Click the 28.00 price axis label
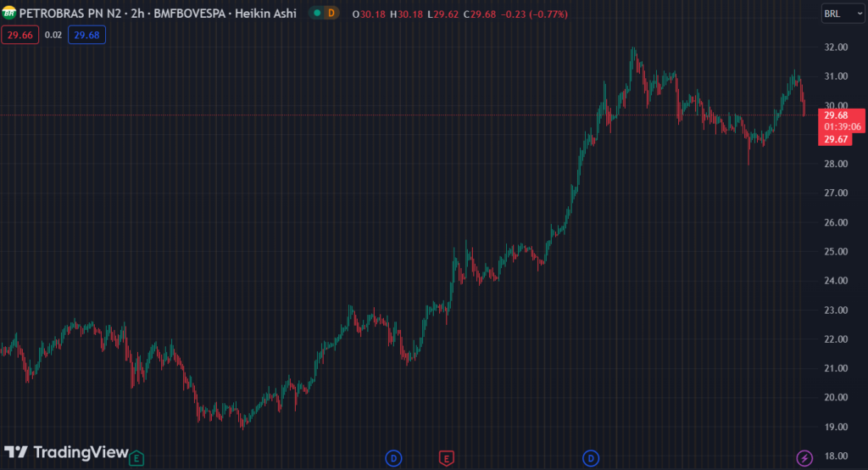Image resolution: width=868 pixels, height=470 pixels. [x=836, y=164]
